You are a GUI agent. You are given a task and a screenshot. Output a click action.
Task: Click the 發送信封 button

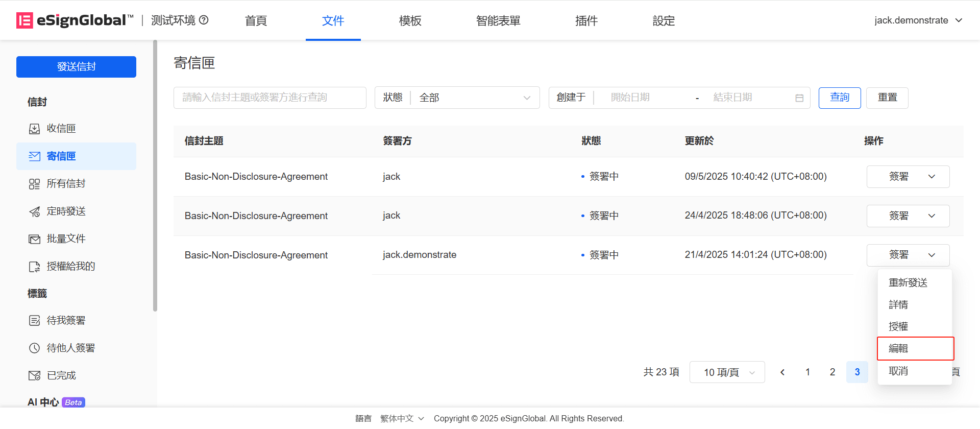[76, 67]
